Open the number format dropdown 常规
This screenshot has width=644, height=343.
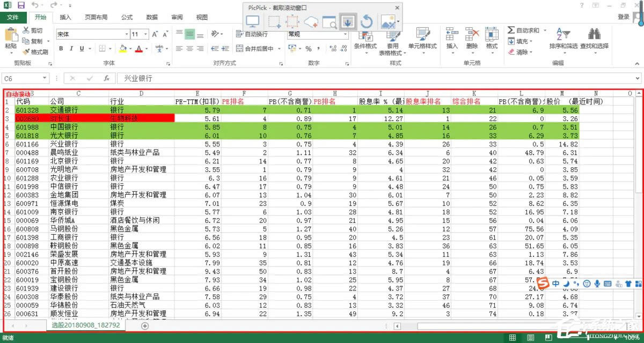point(317,34)
